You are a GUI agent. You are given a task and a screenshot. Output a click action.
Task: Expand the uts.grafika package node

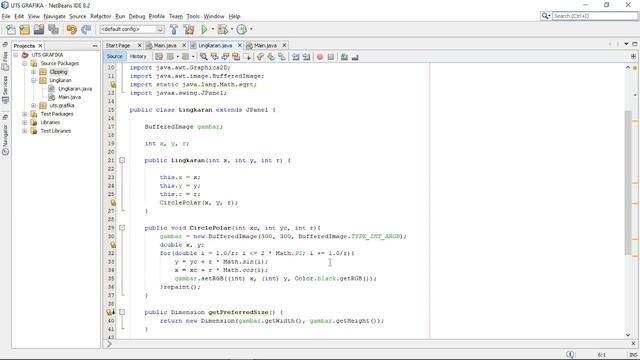coord(33,106)
